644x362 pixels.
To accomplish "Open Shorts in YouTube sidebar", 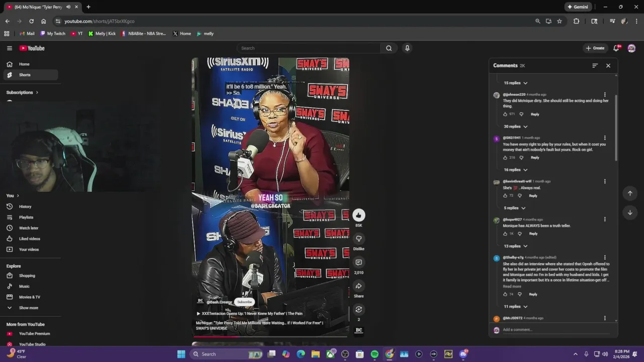I will pyautogui.click(x=31, y=75).
